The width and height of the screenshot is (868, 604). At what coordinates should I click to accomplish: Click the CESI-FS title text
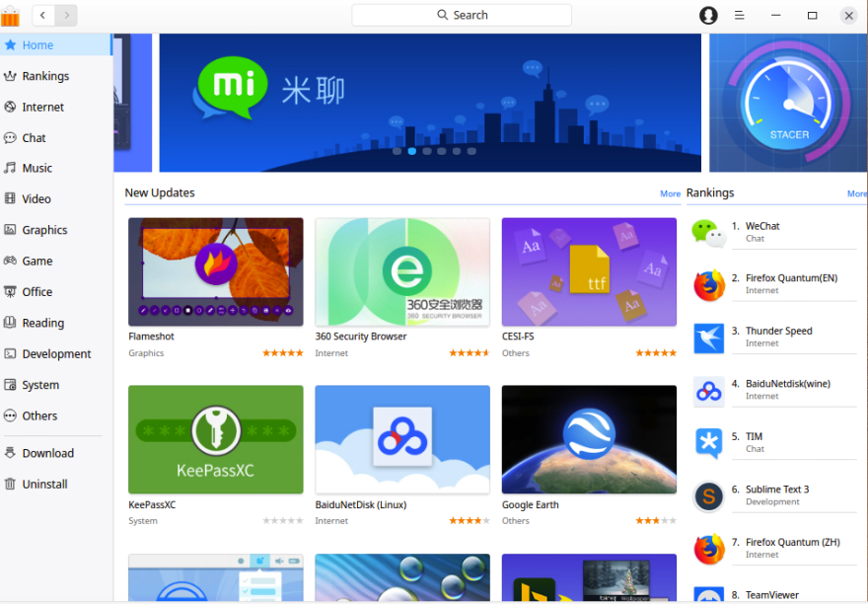coord(518,337)
